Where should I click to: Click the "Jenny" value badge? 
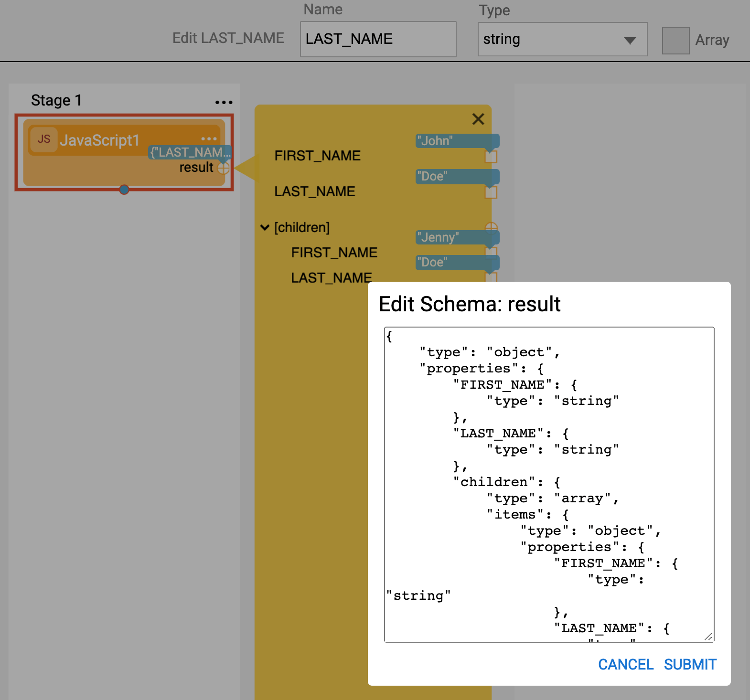pos(457,237)
